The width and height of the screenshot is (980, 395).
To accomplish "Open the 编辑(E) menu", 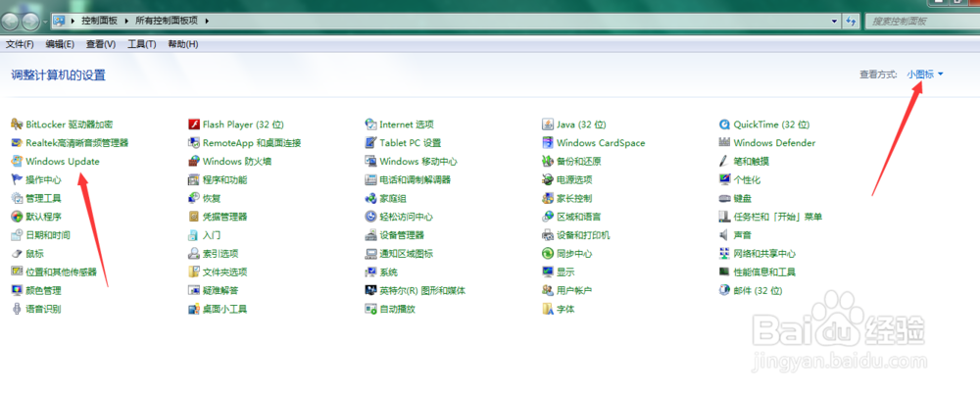I will point(60,44).
